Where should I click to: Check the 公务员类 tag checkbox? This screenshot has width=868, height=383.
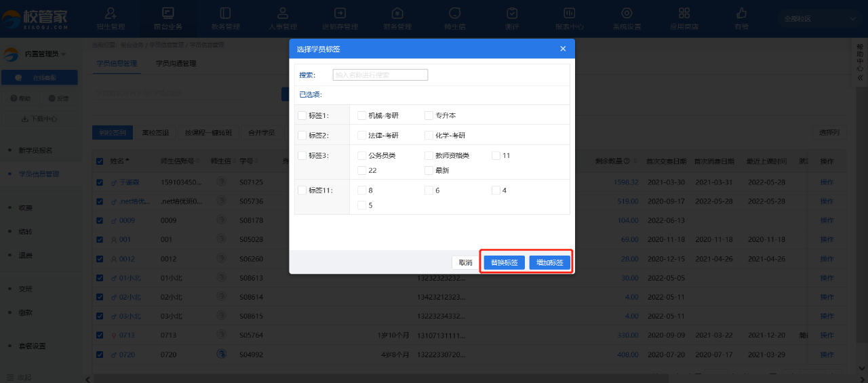click(x=362, y=156)
